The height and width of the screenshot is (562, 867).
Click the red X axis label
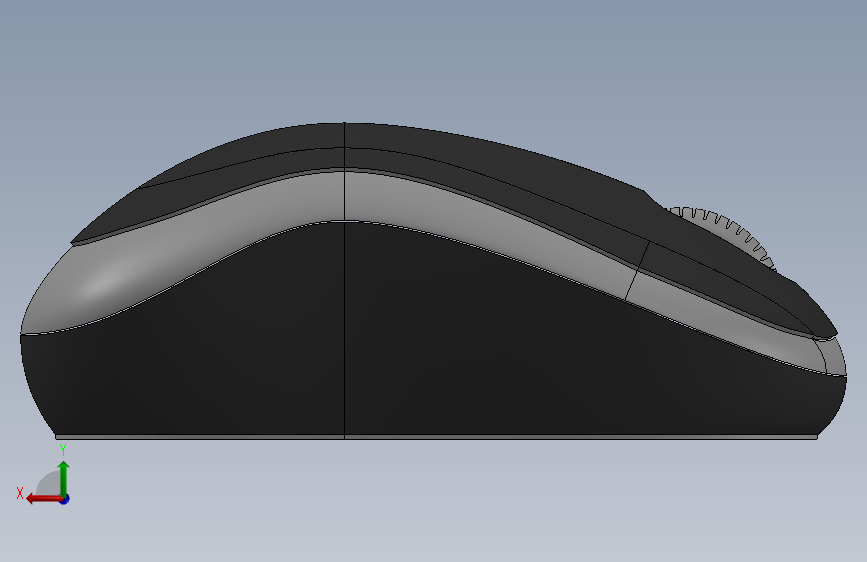[x=20, y=493]
